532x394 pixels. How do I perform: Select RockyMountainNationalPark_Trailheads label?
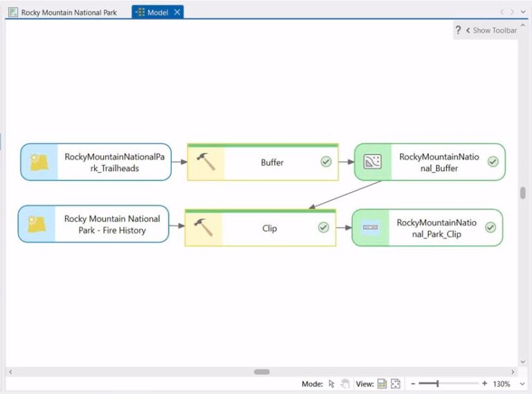[115, 163]
